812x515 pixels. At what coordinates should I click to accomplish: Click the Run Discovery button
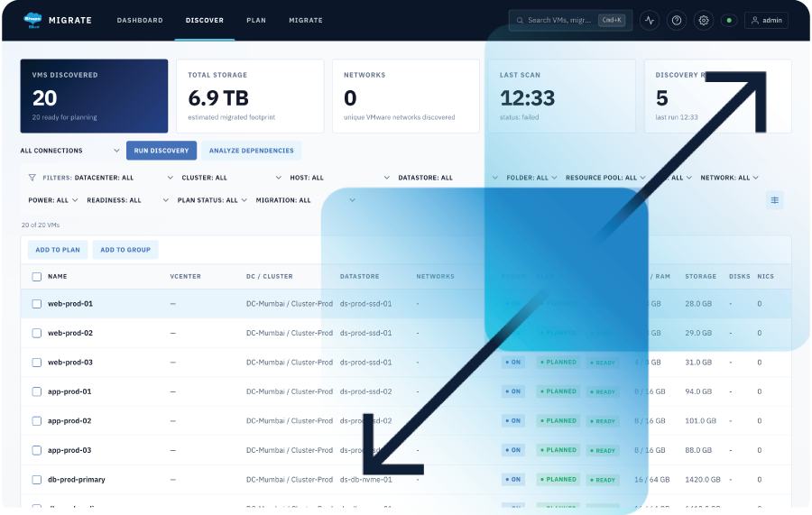[x=161, y=151]
